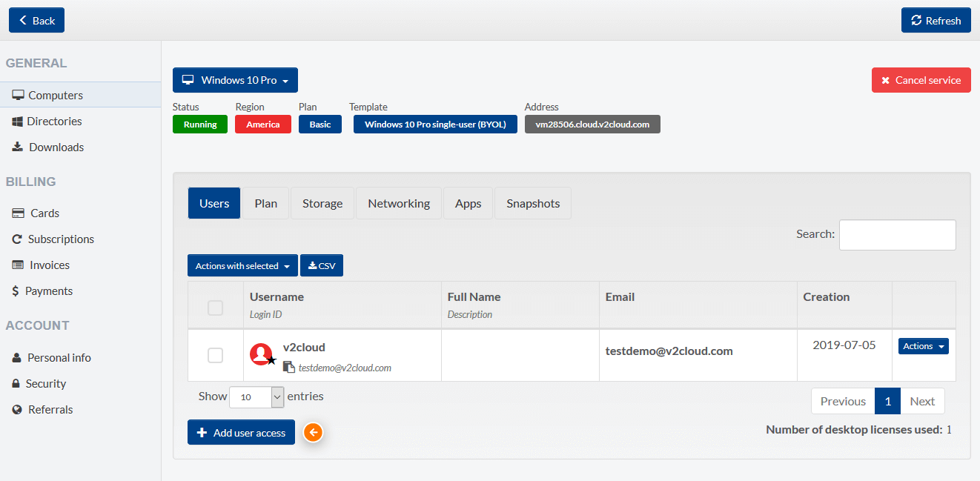Click the red America region badge
Screen dimensions: 980x481
click(x=263, y=124)
